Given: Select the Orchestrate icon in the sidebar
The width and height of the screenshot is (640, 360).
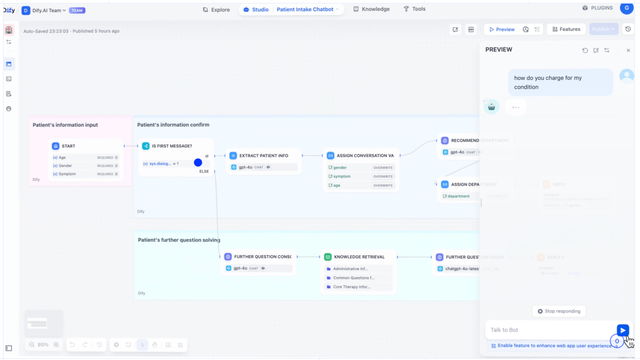Looking at the screenshot, I should click(x=9, y=64).
